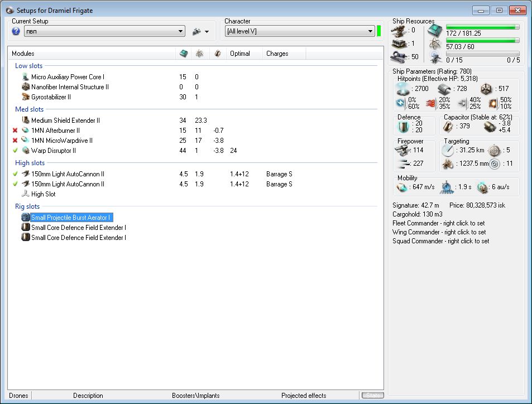Click the drone bay resource icon
This screenshot has height=404, width=532.
coord(435,57)
